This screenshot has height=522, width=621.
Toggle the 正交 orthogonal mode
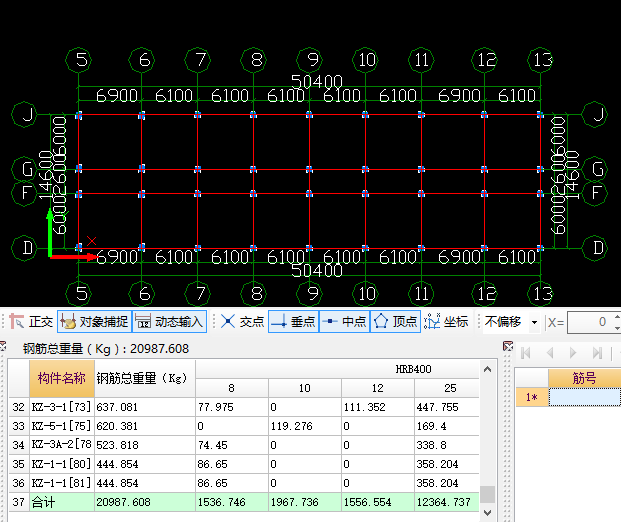click(x=31, y=322)
